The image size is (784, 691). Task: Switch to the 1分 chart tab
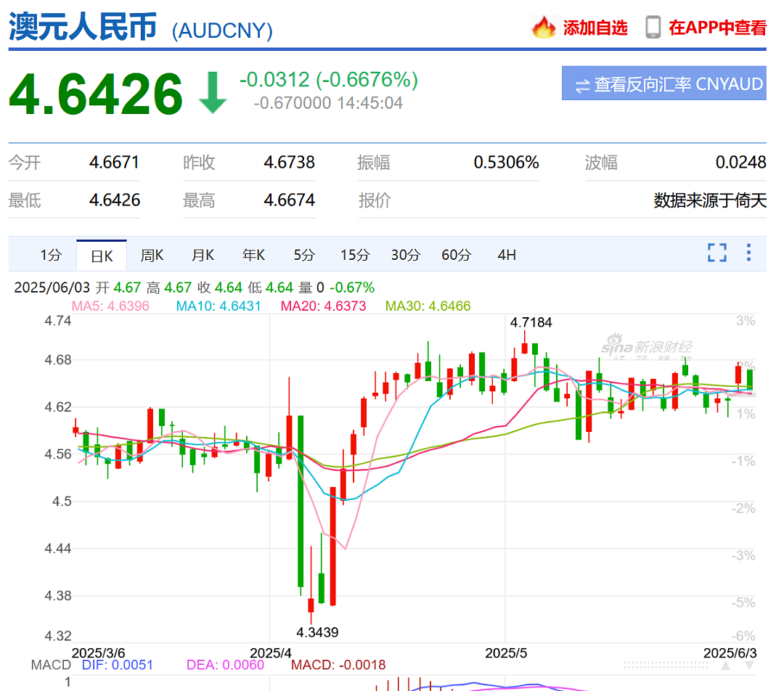click(51, 255)
